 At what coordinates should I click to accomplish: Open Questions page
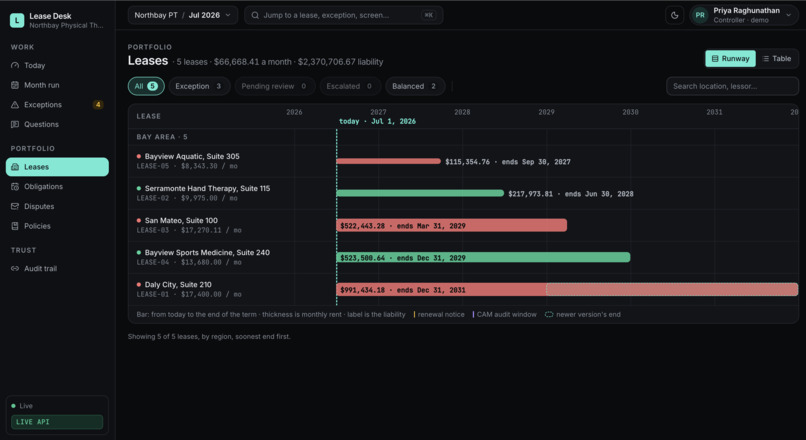pyautogui.click(x=57, y=124)
